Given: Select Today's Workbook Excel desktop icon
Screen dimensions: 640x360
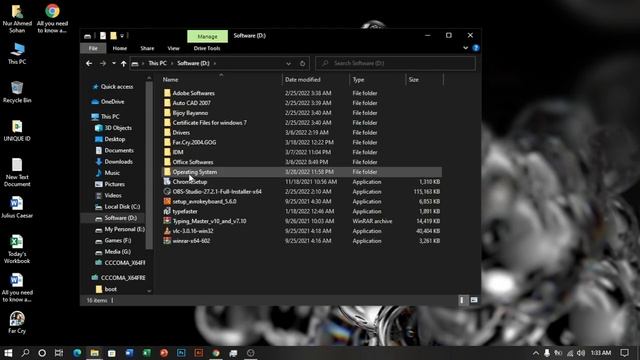Looking at the screenshot, I should click(17, 249).
